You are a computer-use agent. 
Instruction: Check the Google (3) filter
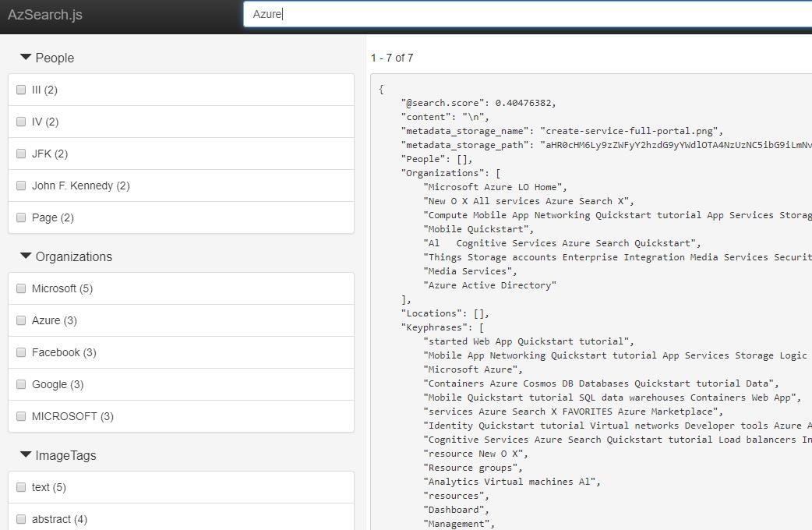coord(21,384)
